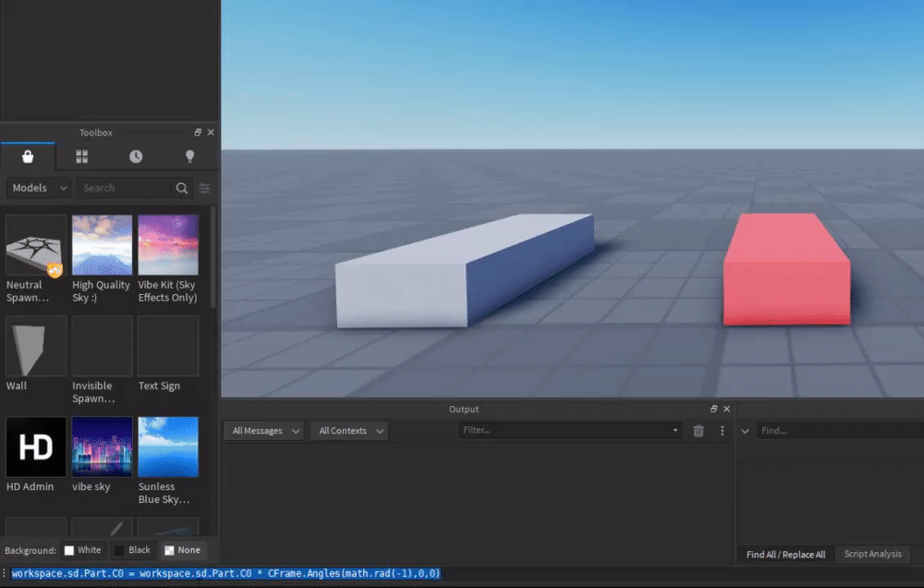Select Black background option
The height and width of the screenshot is (588, 924).
132,550
